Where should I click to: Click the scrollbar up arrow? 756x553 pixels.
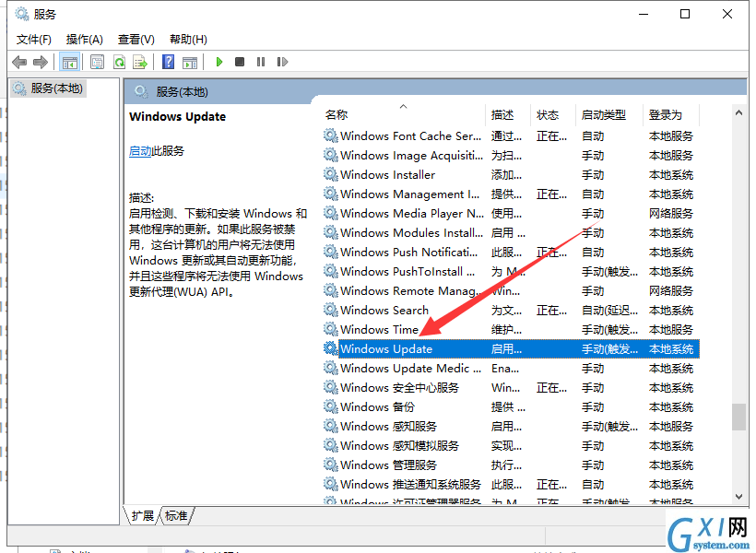pos(738,112)
